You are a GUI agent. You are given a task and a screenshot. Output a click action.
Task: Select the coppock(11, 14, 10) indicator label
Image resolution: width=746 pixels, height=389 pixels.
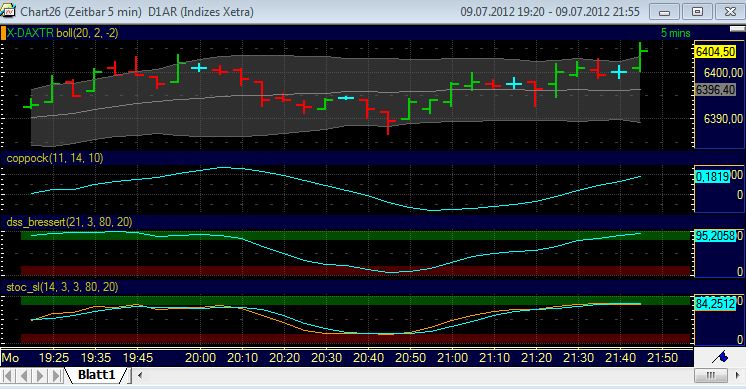click(55, 158)
